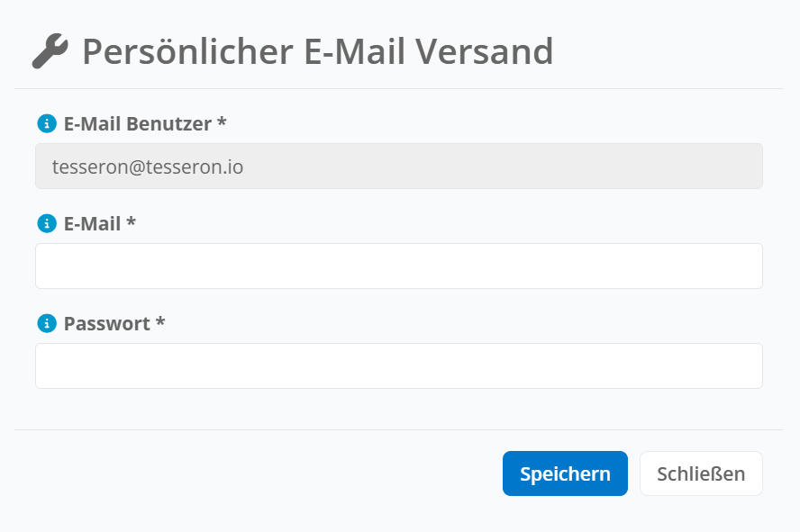The height and width of the screenshot is (532, 800).
Task: Click the wrench icon beside the title
Action: [50, 51]
